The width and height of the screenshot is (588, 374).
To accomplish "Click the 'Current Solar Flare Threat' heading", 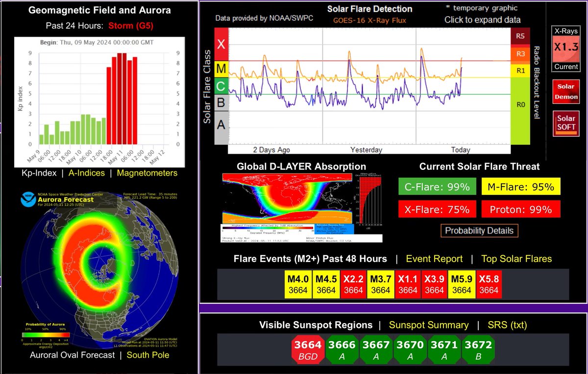I will 479,166.
